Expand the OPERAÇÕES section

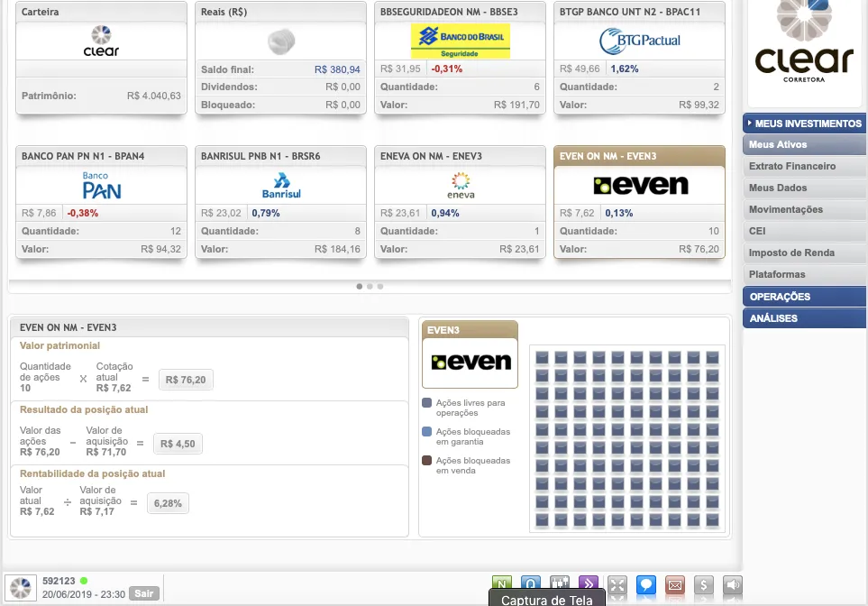[804, 297]
